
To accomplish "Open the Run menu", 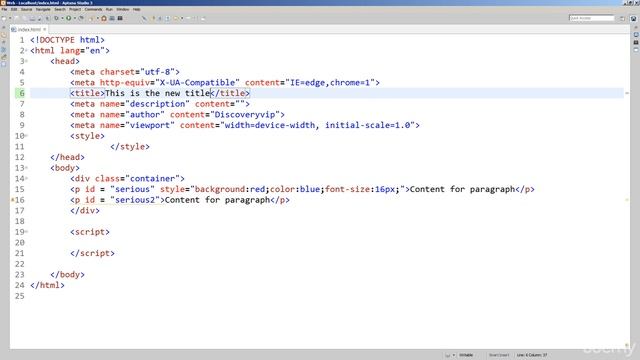I will coord(109,9).
